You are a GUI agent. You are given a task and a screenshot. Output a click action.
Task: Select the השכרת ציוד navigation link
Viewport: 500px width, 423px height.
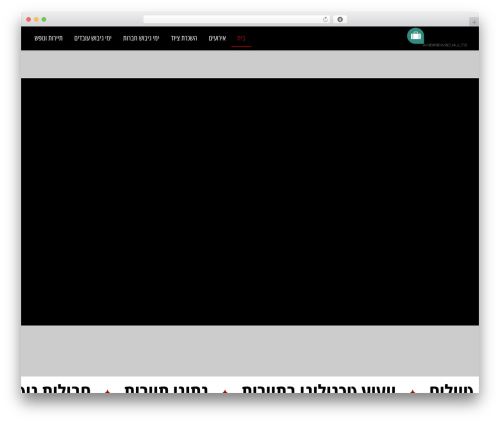click(x=184, y=38)
